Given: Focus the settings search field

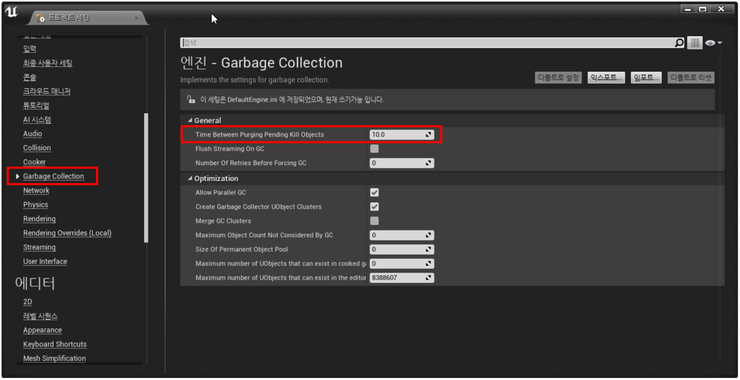Looking at the screenshot, I should point(428,43).
